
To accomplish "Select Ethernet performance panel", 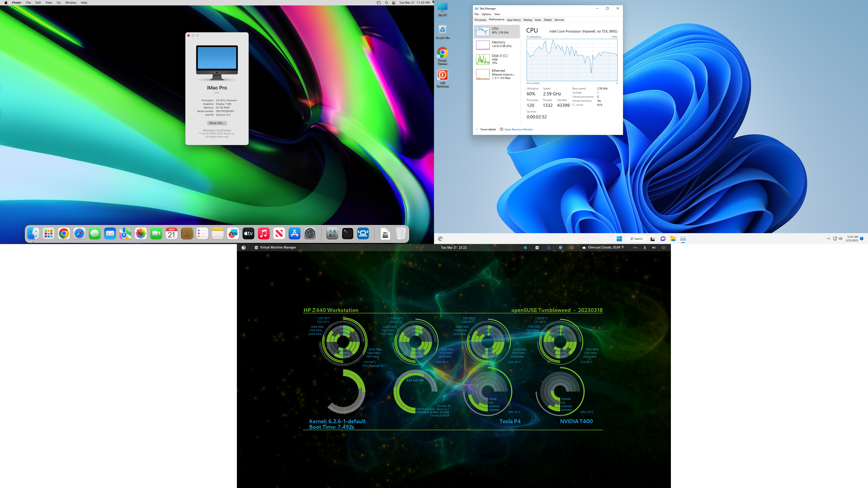I will point(497,74).
